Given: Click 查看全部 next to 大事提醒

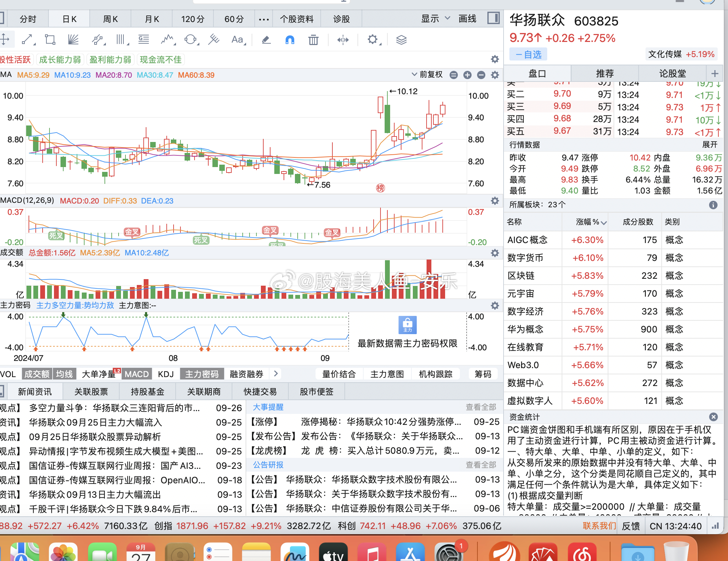Looking at the screenshot, I should click(x=481, y=407).
